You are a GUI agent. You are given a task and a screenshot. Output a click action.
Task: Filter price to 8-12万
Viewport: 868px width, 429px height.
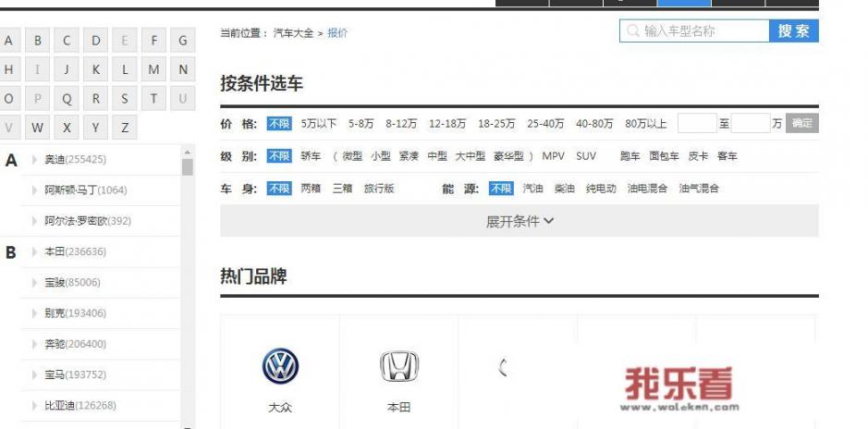[x=401, y=124]
